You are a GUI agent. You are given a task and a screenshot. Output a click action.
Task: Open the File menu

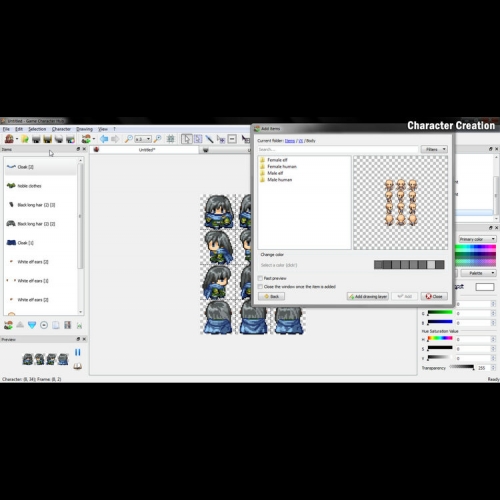6,129
